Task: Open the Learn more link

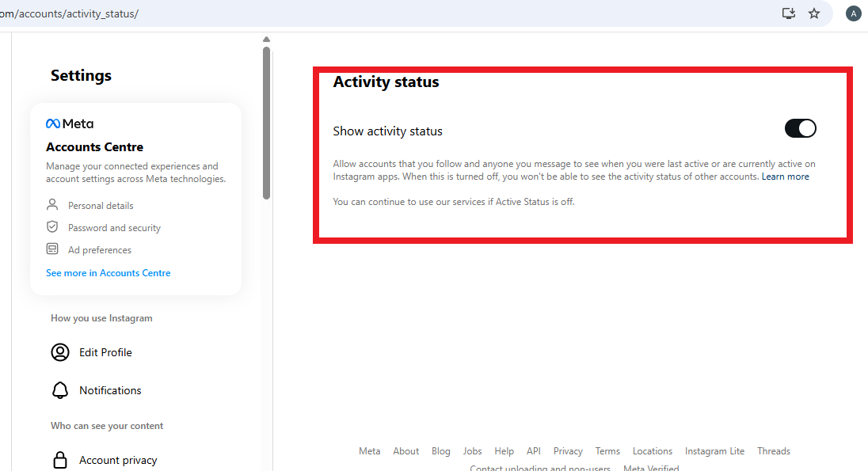Action: [x=785, y=177]
